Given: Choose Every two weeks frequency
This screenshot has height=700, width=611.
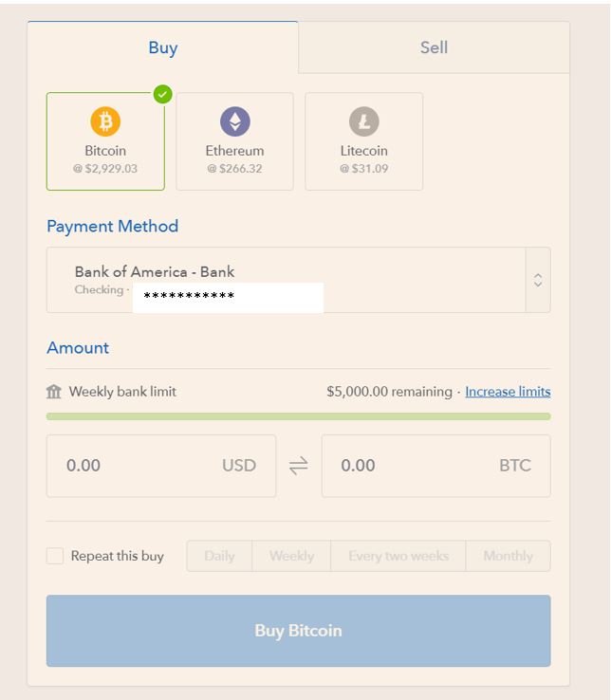Looking at the screenshot, I should click(x=398, y=556).
